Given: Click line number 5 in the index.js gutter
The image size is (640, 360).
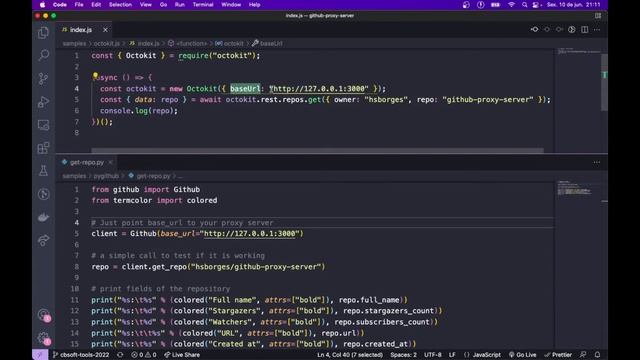Looking at the screenshot, I should tap(77, 100).
